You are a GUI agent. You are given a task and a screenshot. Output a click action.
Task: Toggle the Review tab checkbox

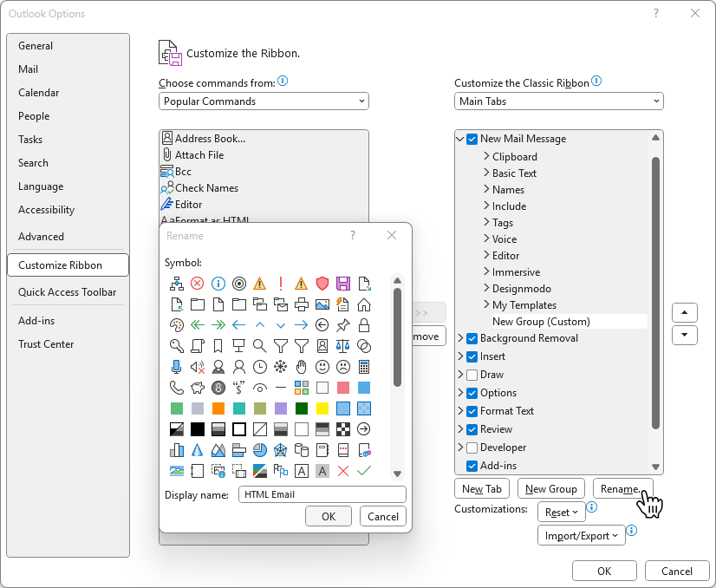(472, 430)
